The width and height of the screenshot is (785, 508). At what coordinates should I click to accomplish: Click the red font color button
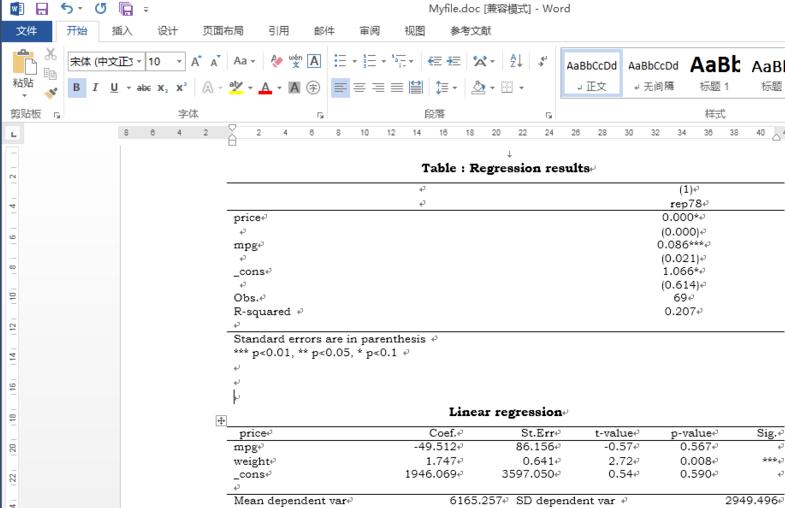coord(265,88)
